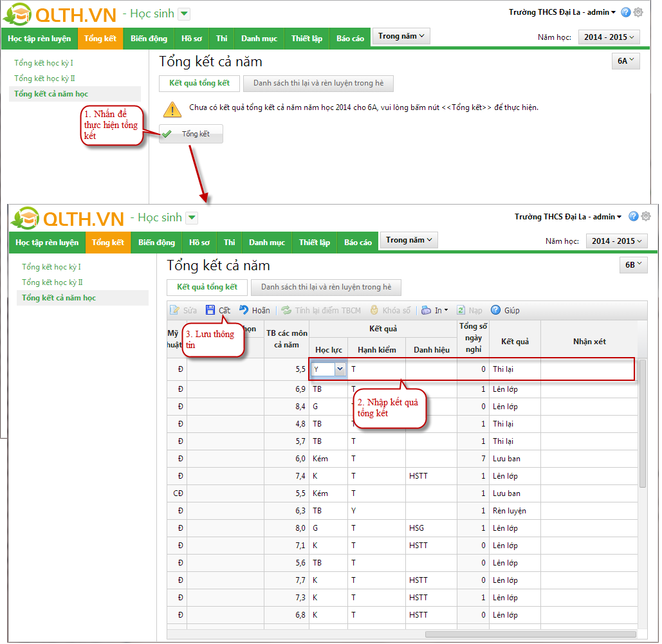The height and width of the screenshot is (644, 662).
Task: Open Học tập rèn luyện menu in upper window
Action: 39,39
